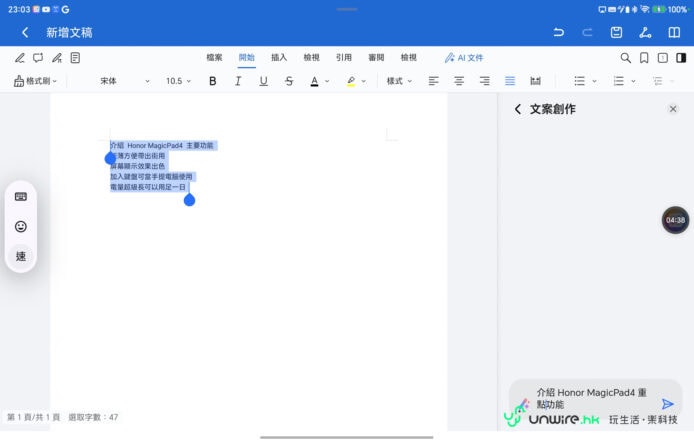Go back from 文案創作 panel
The image size is (694, 444).
[x=518, y=109]
